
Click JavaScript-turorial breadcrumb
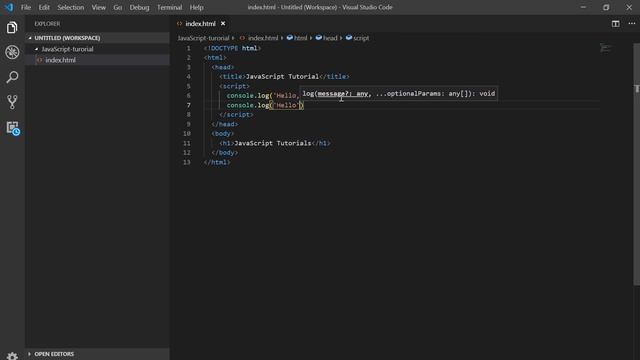coord(203,38)
